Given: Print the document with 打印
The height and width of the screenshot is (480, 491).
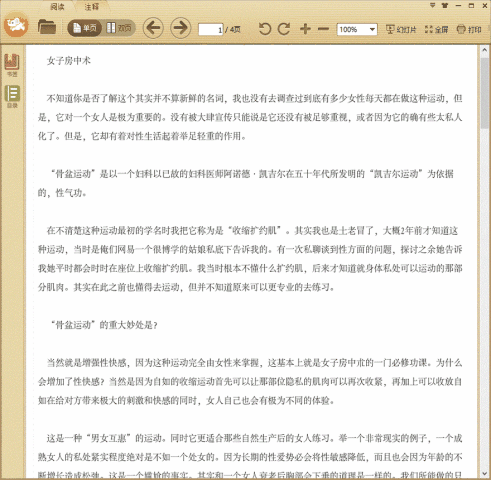Looking at the screenshot, I should pyautogui.click(x=469, y=29).
